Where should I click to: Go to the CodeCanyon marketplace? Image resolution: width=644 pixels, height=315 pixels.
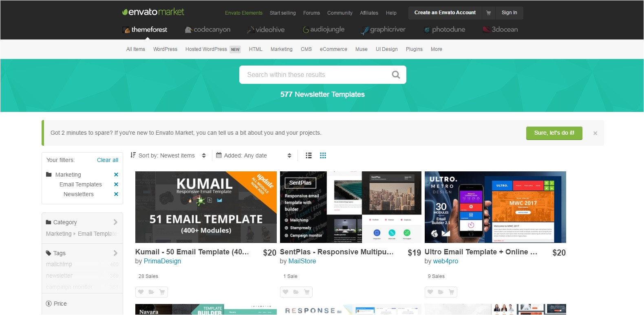(x=207, y=30)
